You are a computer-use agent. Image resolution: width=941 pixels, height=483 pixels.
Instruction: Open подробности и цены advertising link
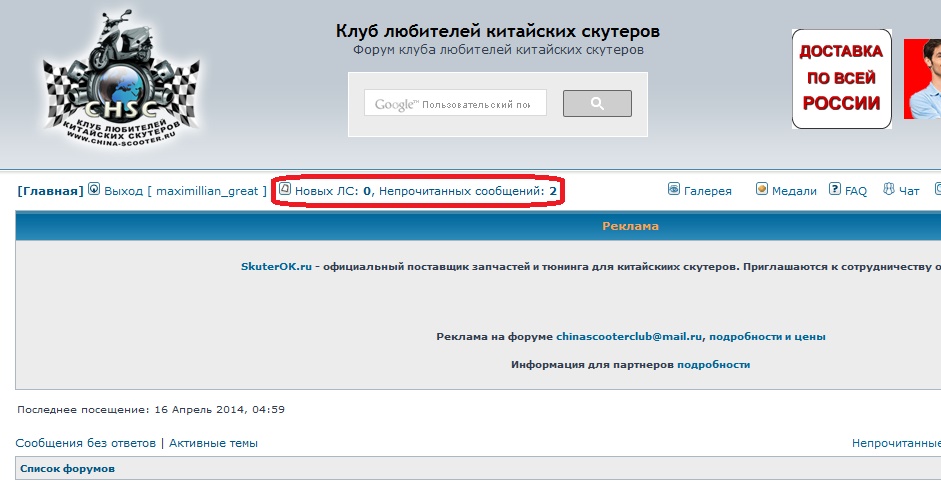tap(767, 337)
